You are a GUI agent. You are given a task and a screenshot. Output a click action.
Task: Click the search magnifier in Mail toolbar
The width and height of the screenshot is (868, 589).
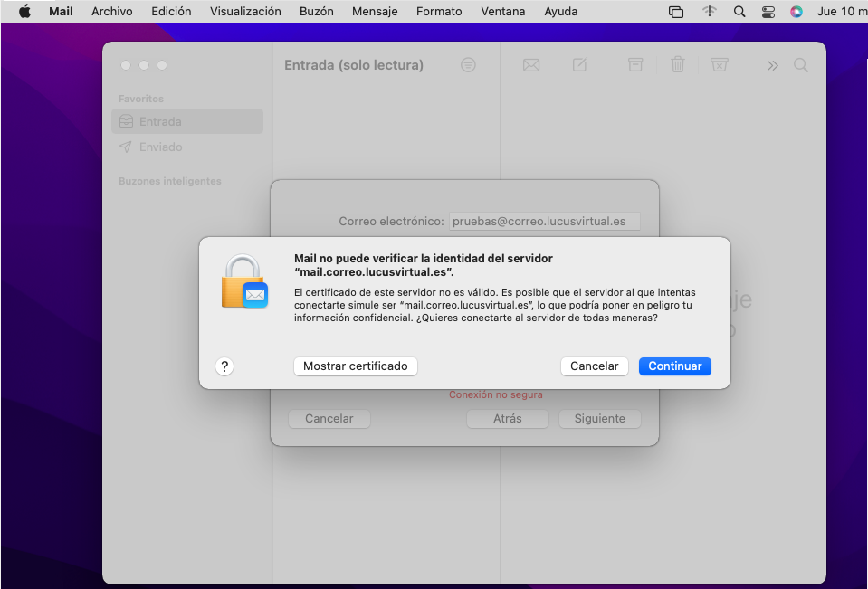pyautogui.click(x=801, y=65)
